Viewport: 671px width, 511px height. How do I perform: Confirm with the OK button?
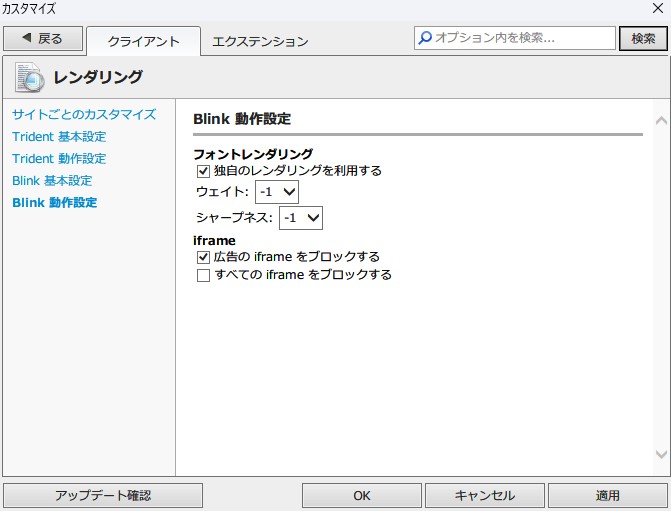point(362,496)
